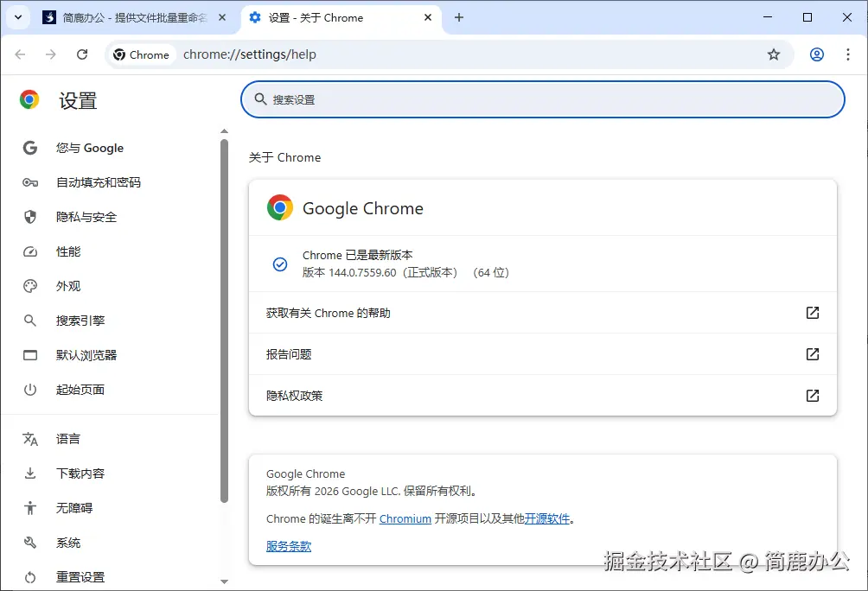Switch to the 简鹿办公 tab
The height and width of the screenshot is (591, 868).
[135, 17]
